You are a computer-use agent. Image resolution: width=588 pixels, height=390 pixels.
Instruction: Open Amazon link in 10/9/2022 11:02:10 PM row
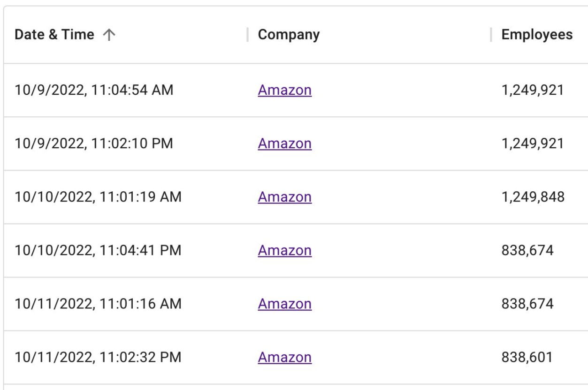click(x=284, y=143)
